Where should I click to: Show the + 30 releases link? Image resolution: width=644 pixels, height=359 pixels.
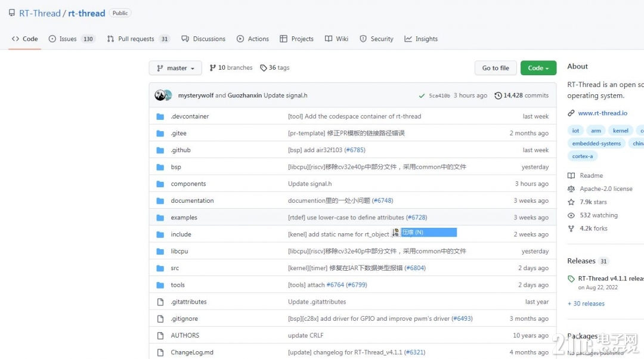point(586,304)
